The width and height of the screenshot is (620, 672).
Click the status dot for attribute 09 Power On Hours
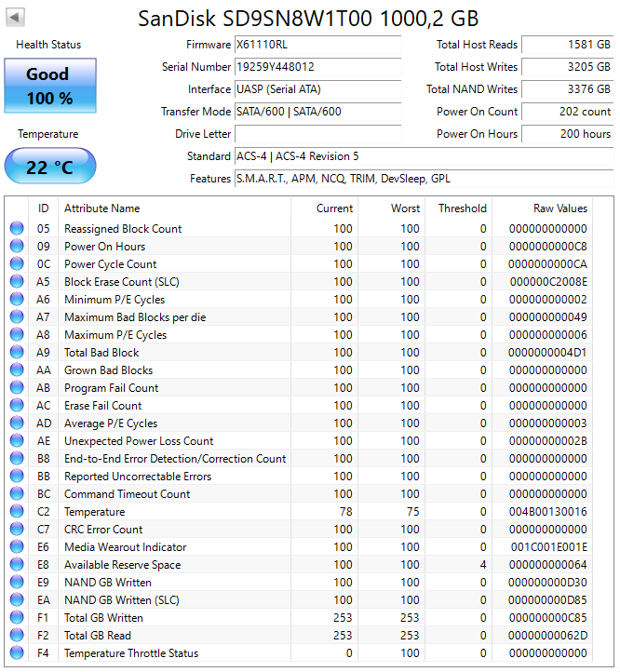click(17, 246)
